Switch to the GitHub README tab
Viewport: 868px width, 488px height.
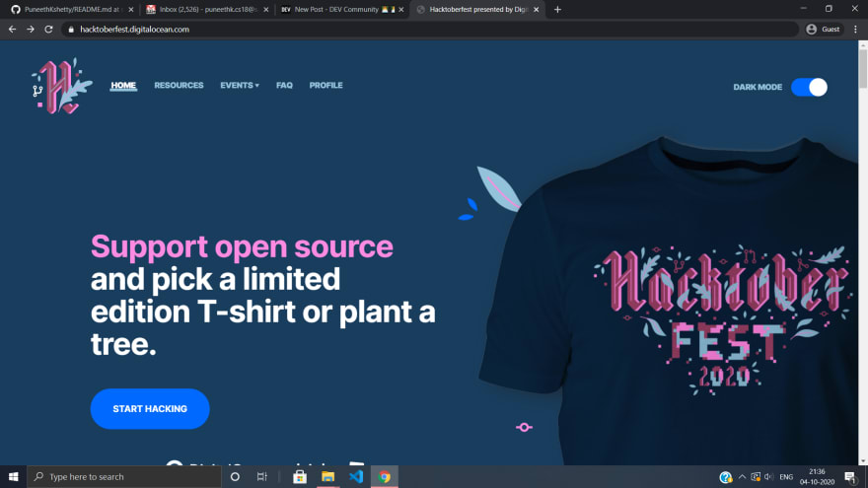(x=71, y=10)
